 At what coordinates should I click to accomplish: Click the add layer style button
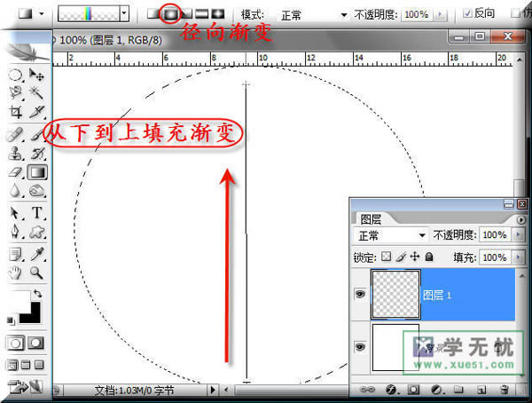(391, 390)
